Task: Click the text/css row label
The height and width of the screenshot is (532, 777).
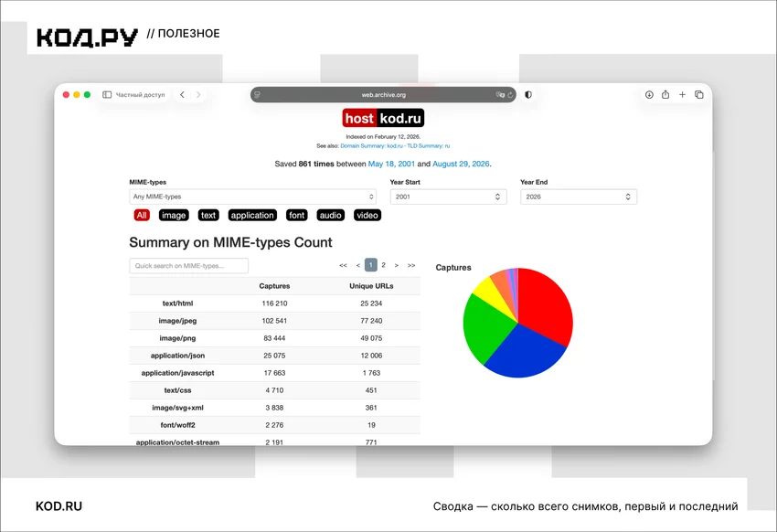Action: point(177,389)
